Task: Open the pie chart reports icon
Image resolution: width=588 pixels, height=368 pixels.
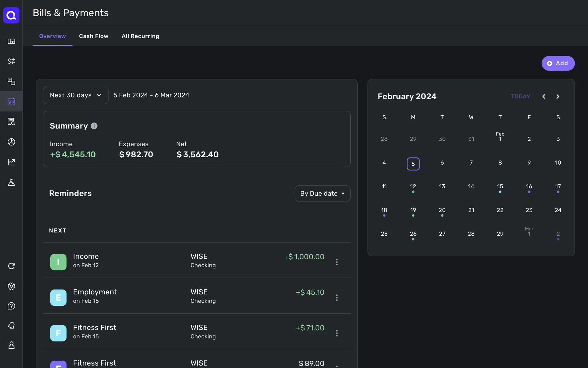Action: (x=11, y=142)
